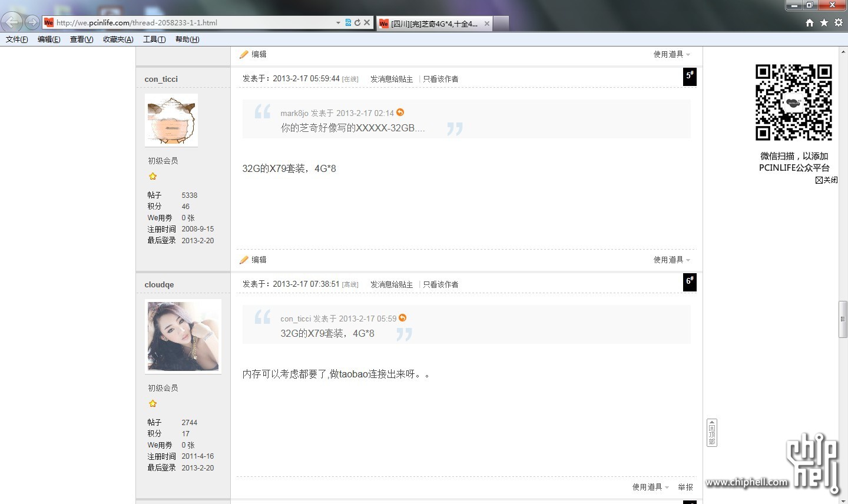The width and height of the screenshot is (848, 504).
Task: Click the vertical scrollbar thumb
Action: coord(843,319)
